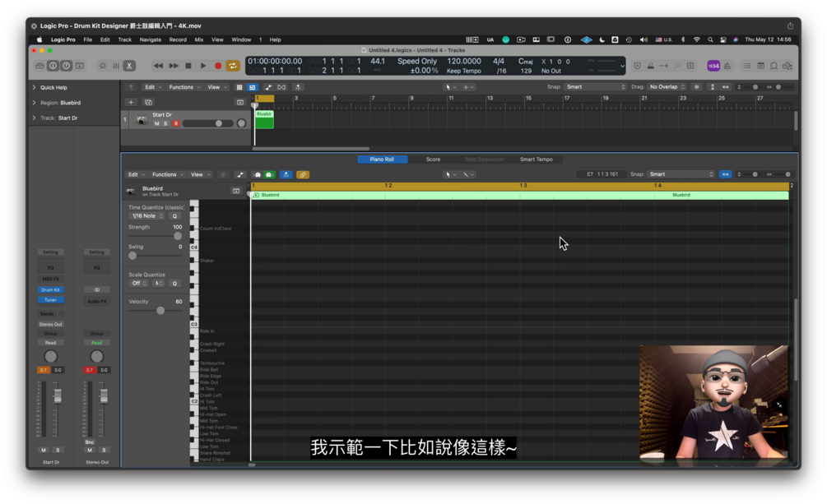Image resolution: width=827 pixels, height=504 pixels.
Task: Open the Tracks area Functions menu
Action: click(184, 87)
